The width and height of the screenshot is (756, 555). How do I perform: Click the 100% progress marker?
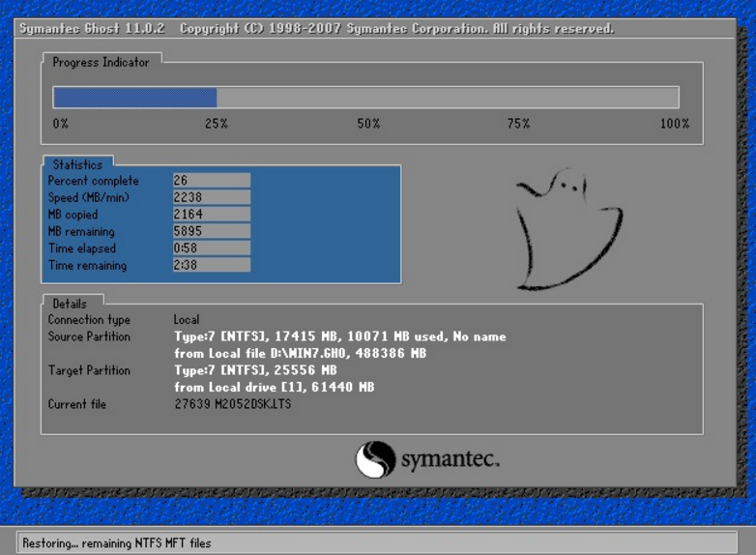coord(675,124)
